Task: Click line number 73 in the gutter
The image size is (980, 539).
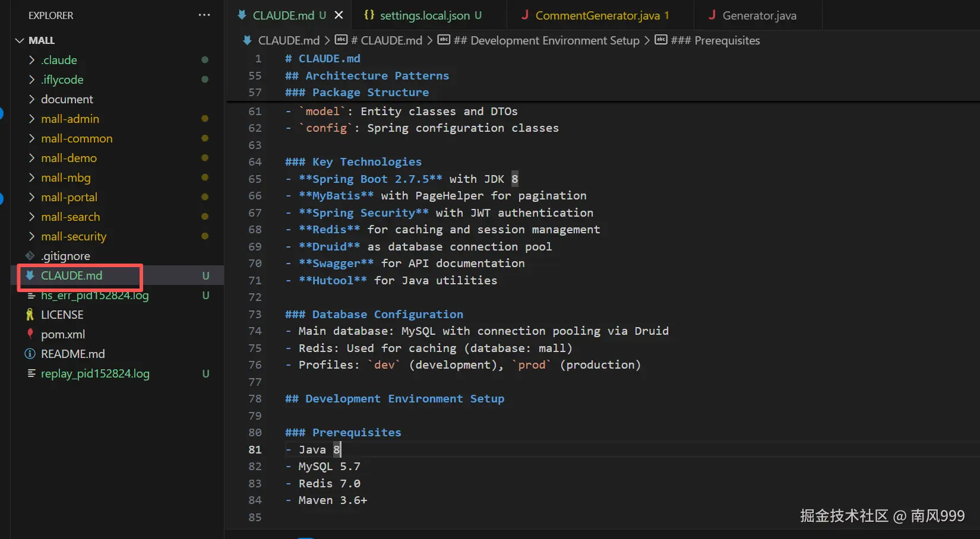Action: click(x=255, y=314)
